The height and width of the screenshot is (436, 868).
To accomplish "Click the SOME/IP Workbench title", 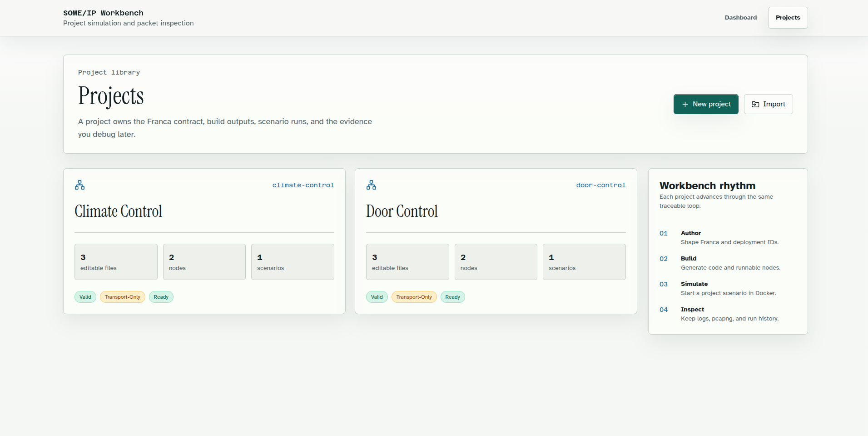I will [103, 13].
